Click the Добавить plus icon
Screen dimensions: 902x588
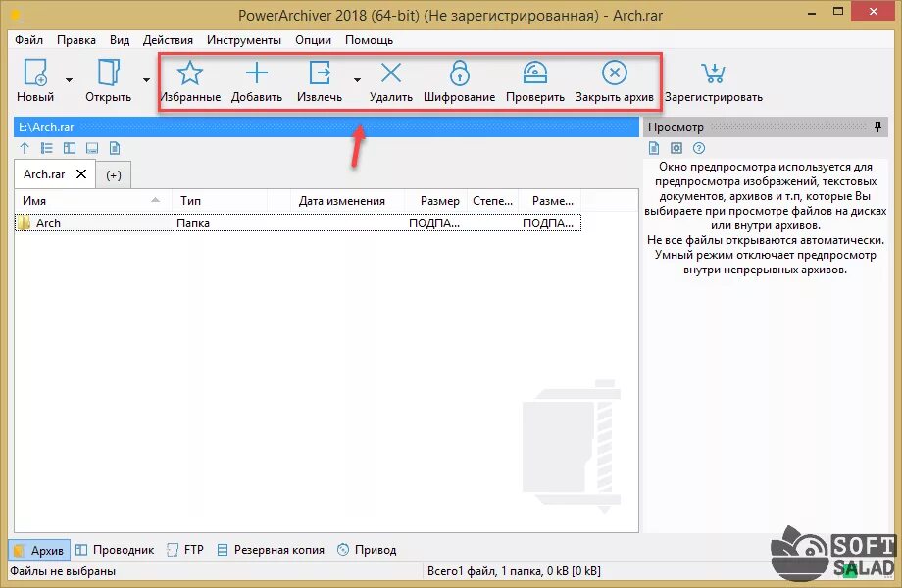[257, 73]
